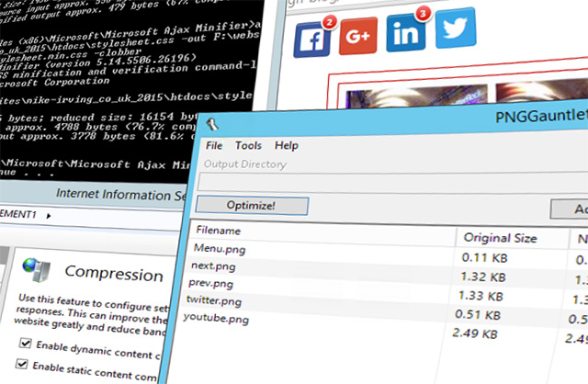Select the prev.png file
Viewport: 588px width, 384px height.
pos(210,283)
